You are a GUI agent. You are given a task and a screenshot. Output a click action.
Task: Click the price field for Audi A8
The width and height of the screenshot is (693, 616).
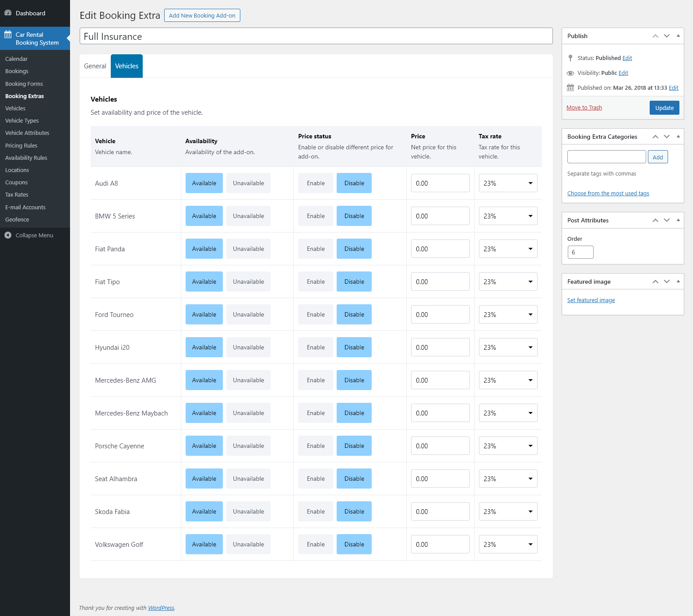click(x=440, y=183)
